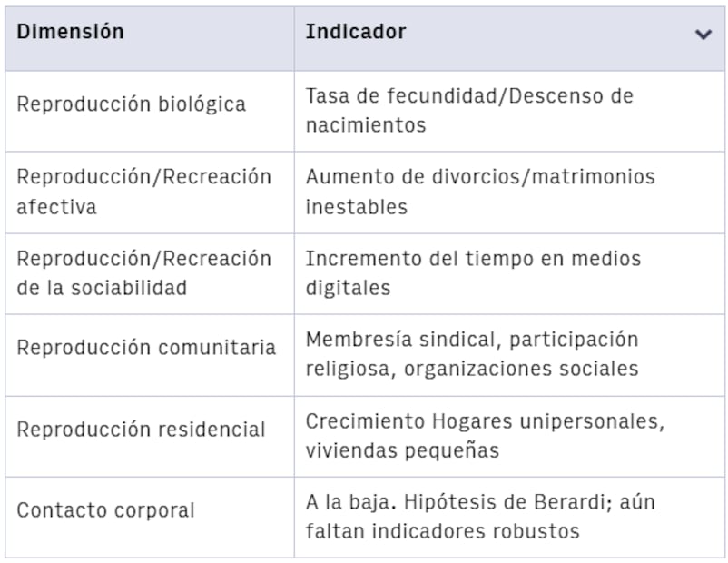Select the Tasa de fecundidad indicator cell
This screenshot has height=563, width=728.
tap(509, 111)
